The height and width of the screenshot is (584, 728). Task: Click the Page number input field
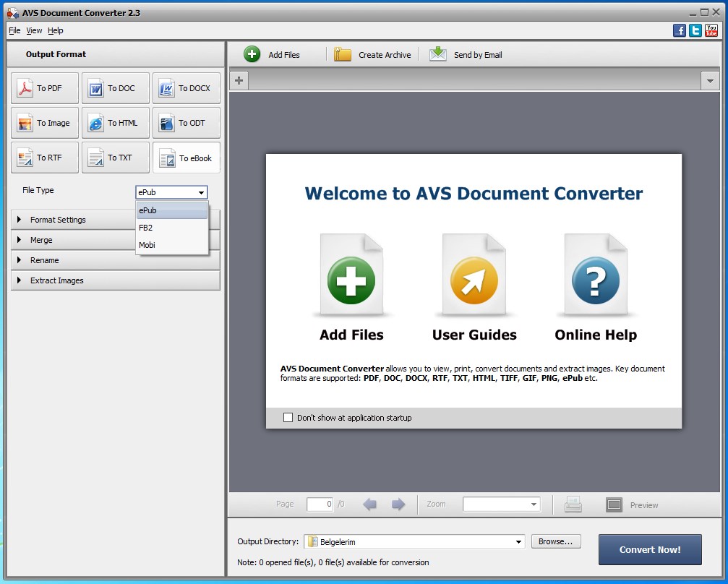320,504
